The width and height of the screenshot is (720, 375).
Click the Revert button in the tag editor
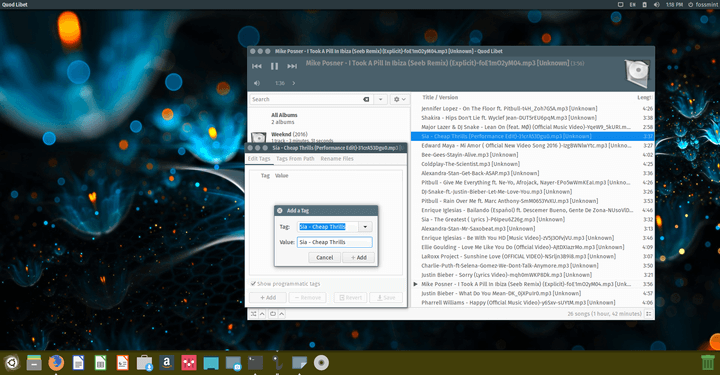[350, 297]
